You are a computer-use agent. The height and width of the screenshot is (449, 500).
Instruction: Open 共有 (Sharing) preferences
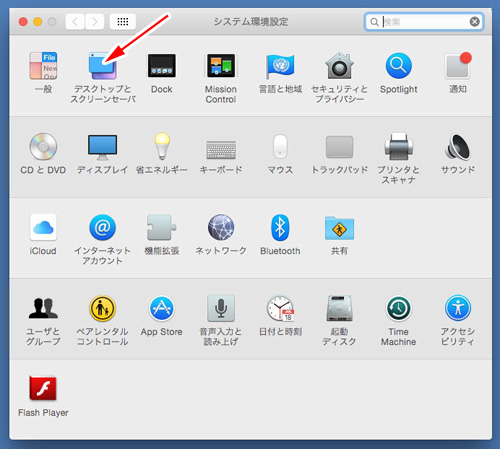pos(339,228)
